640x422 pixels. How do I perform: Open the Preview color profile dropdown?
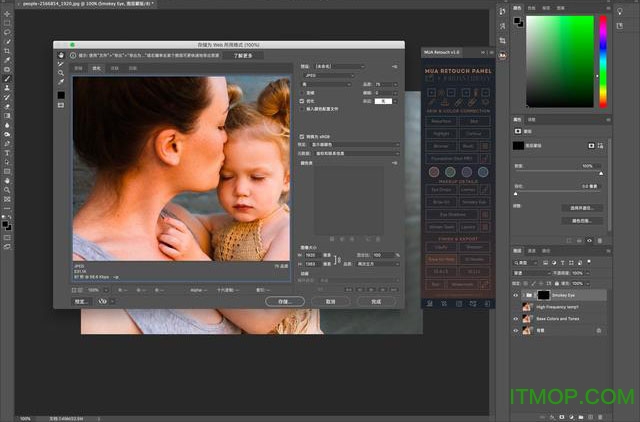tap(355, 145)
